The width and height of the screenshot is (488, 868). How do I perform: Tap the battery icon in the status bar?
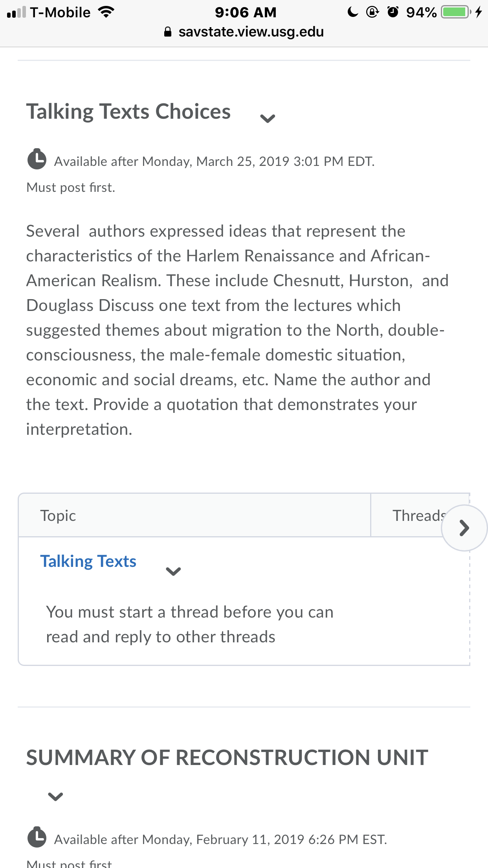[456, 12]
